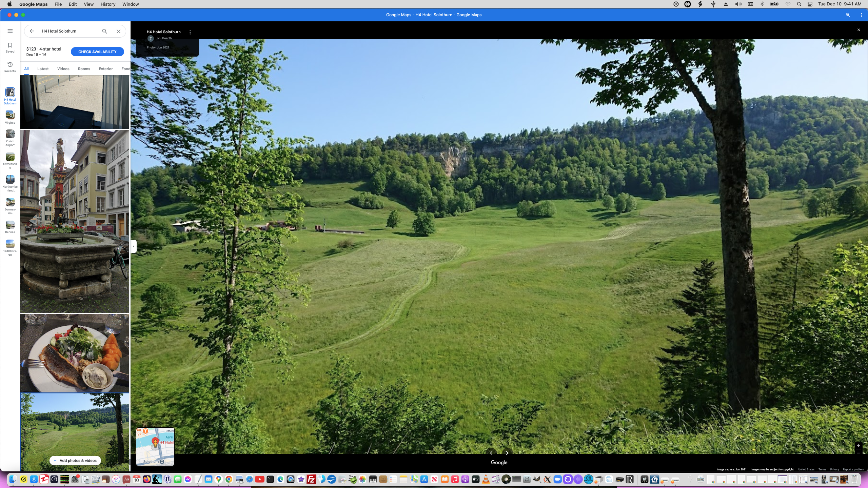
Task: Switch to the Latest tab
Action: click(43, 69)
